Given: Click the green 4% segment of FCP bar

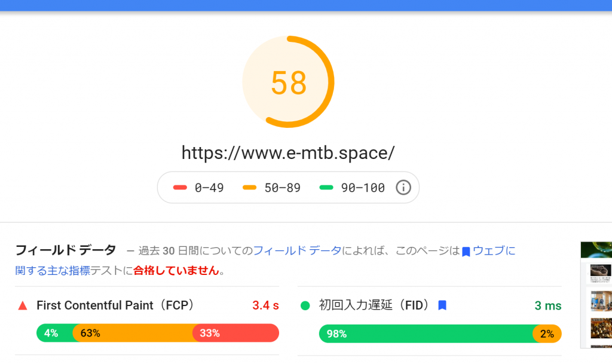Looking at the screenshot, I should (x=54, y=333).
